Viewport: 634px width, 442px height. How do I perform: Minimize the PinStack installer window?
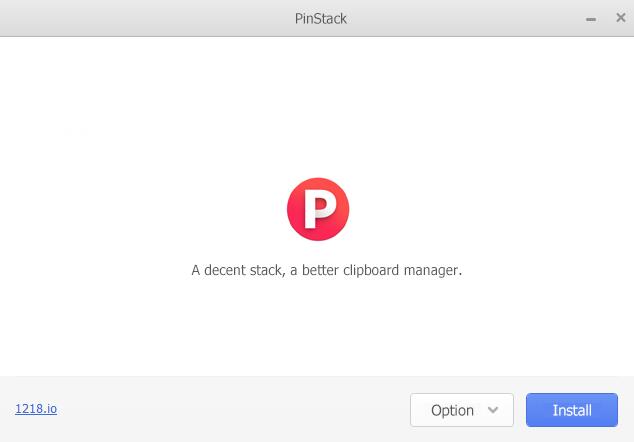click(x=591, y=19)
